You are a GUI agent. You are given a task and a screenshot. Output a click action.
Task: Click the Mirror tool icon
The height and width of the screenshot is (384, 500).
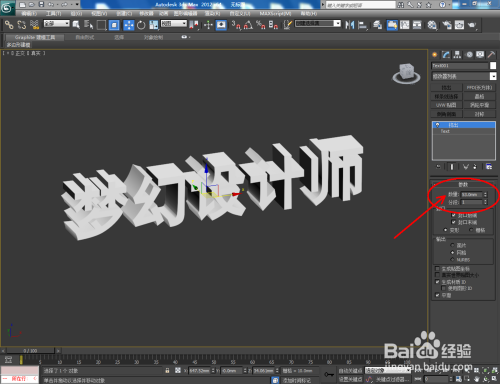(349, 25)
